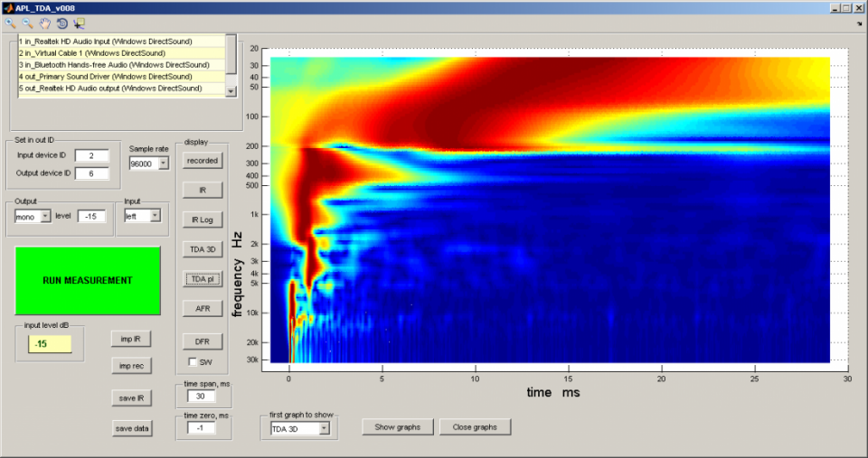Click the Output device ID field
The width and height of the screenshot is (868, 458).
tap(92, 173)
